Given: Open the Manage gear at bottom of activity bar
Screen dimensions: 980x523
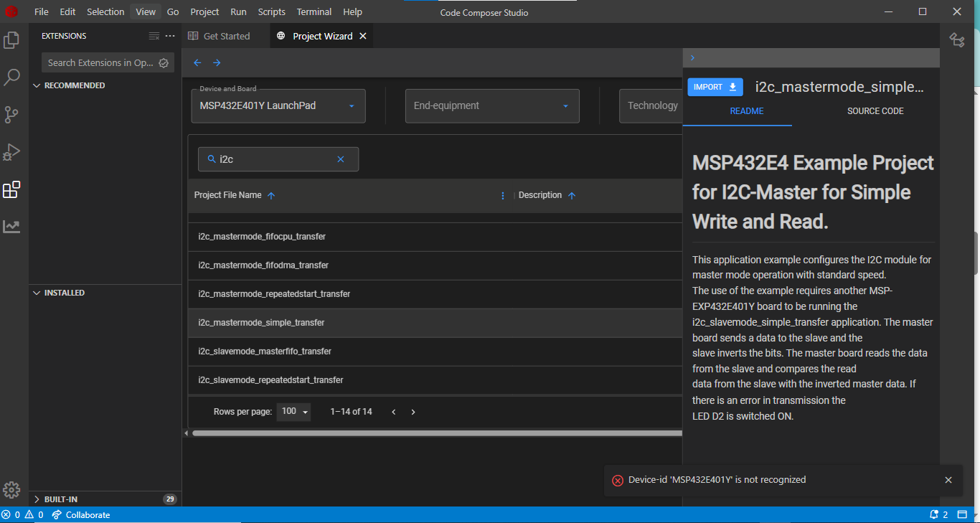Looking at the screenshot, I should 11,490.
